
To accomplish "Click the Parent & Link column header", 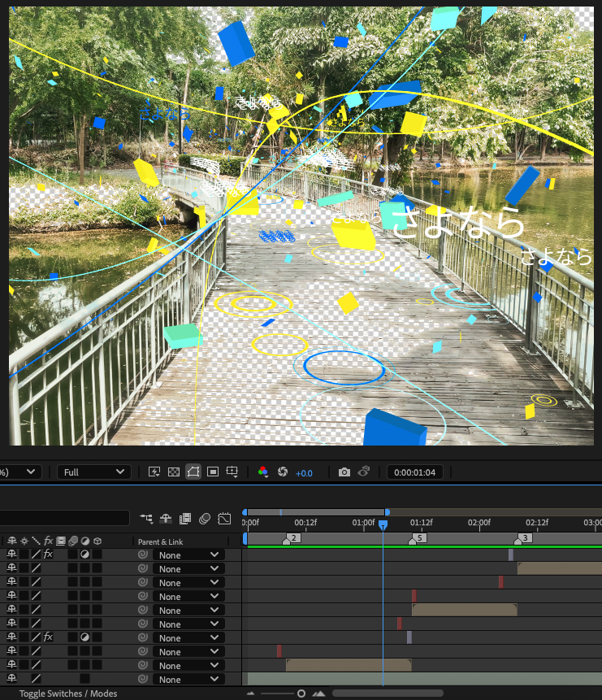I will (x=160, y=541).
